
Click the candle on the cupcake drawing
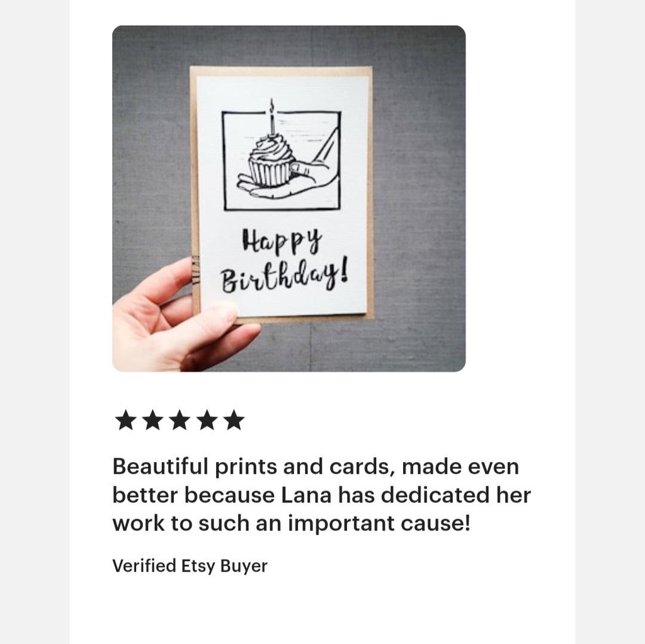pyautogui.click(x=271, y=117)
